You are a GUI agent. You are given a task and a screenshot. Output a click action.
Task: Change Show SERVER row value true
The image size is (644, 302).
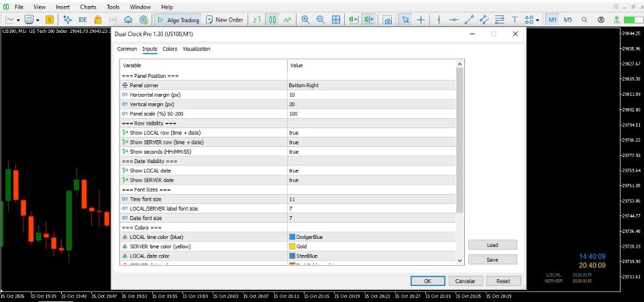(x=372, y=142)
